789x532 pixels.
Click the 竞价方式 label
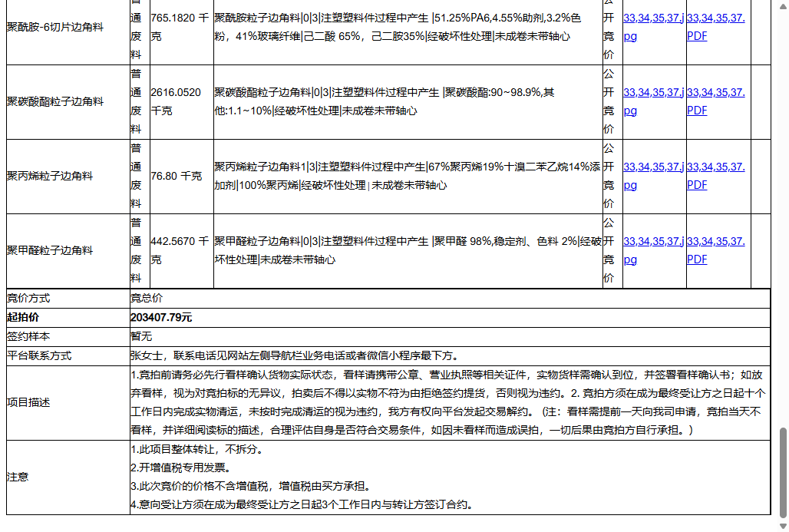tap(28, 299)
